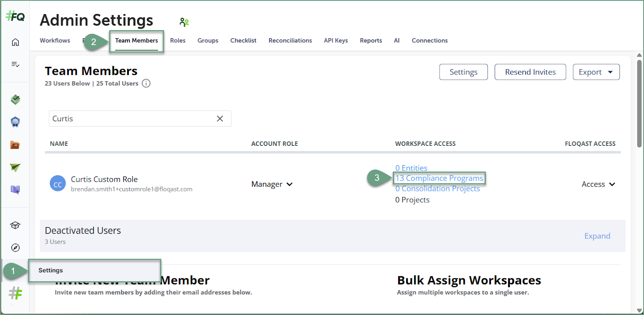Click the info icon beside Total Users
The image size is (644, 315).
146,83
